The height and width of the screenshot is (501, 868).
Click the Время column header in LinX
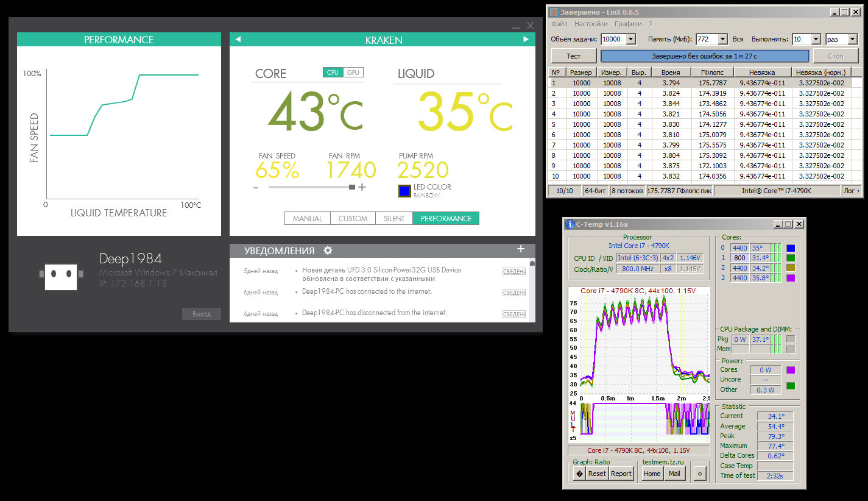point(671,73)
